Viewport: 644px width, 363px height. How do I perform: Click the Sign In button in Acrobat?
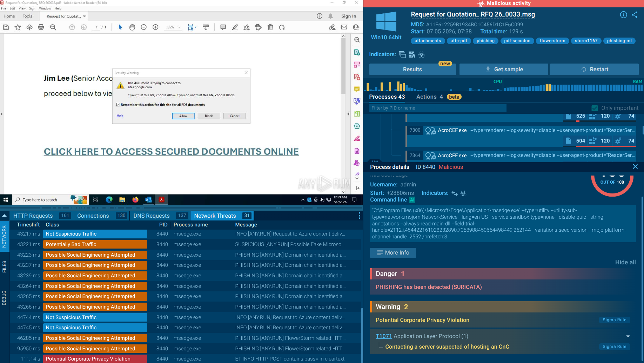349,16
